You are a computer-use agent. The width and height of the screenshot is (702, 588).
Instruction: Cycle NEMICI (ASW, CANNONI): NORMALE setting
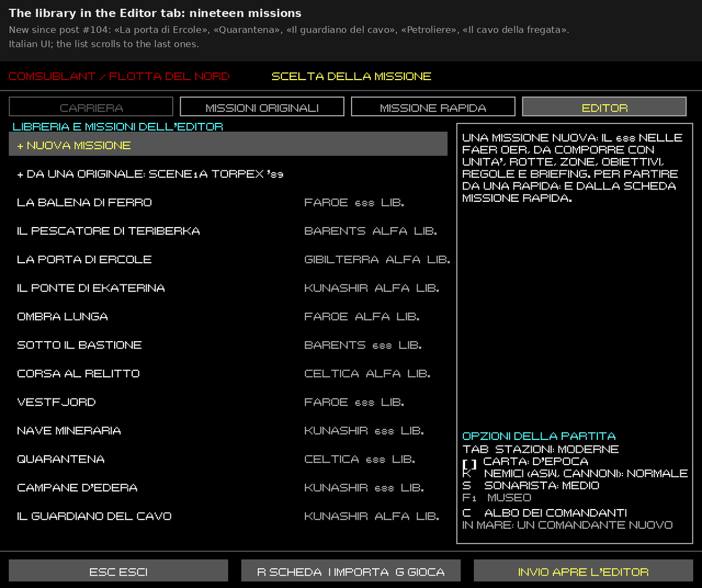tap(575, 473)
